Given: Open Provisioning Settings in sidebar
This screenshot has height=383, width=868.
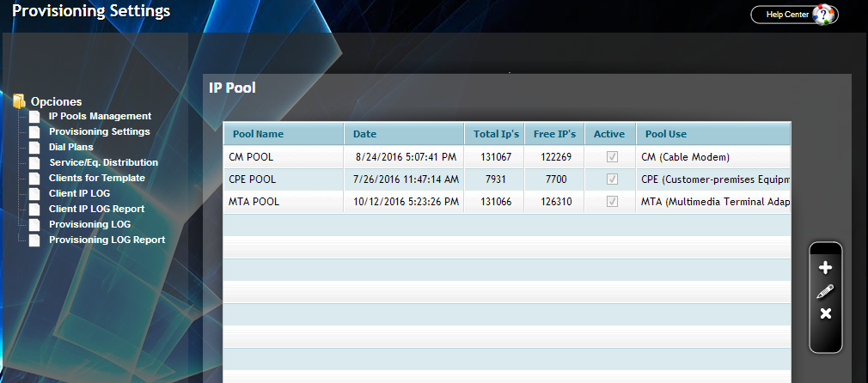Looking at the screenshot, I should (99, 132).
